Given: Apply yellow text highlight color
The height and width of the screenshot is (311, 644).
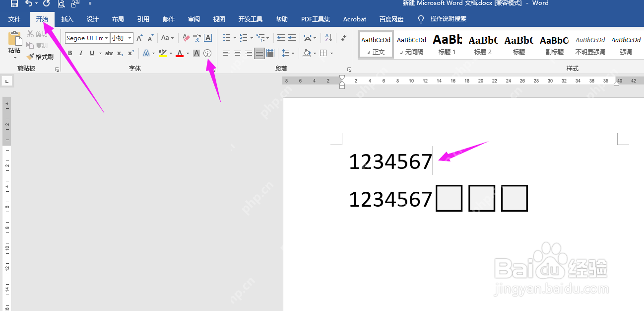Looking at the screenshot, I should [x=162, y=53].
